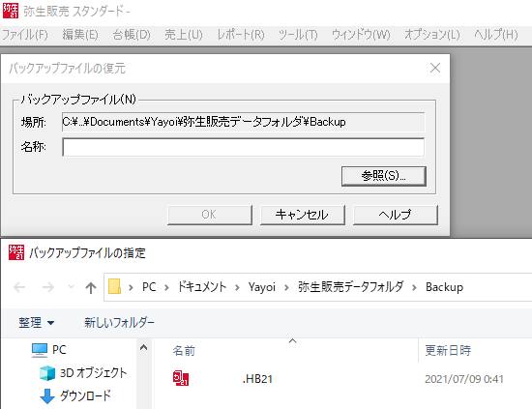532x409 pixels.
Task: Select Yayoi in the address breadcrumb
Action: (262, 287)
